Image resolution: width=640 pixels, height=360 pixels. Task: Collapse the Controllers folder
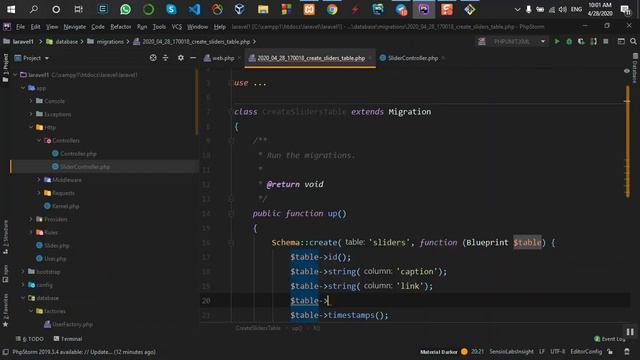(39, 140)
